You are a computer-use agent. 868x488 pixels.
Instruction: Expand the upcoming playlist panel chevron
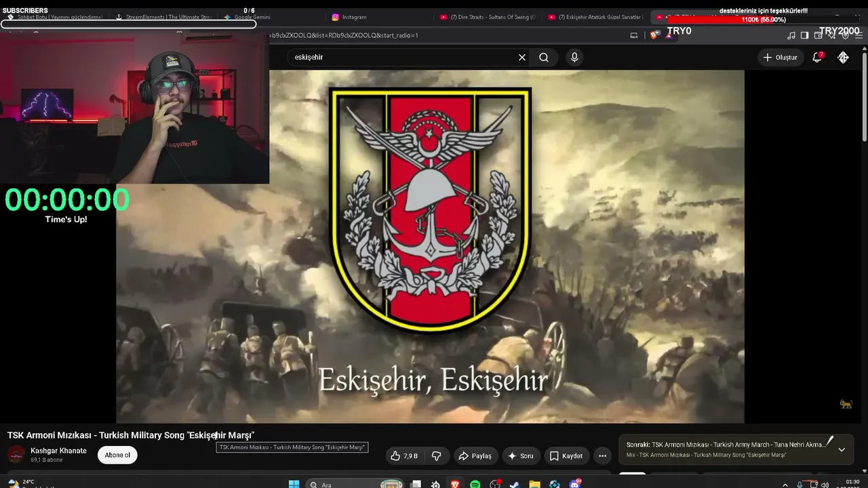(842, 449)
